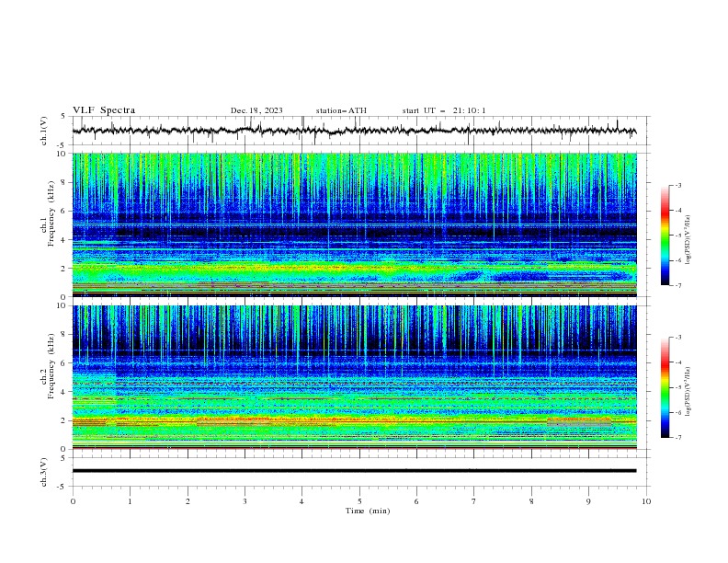Image resolution: width=728 pixels, height=563 pixels.
Task: Click time axis tick label "2"
Action: point(188,501)
